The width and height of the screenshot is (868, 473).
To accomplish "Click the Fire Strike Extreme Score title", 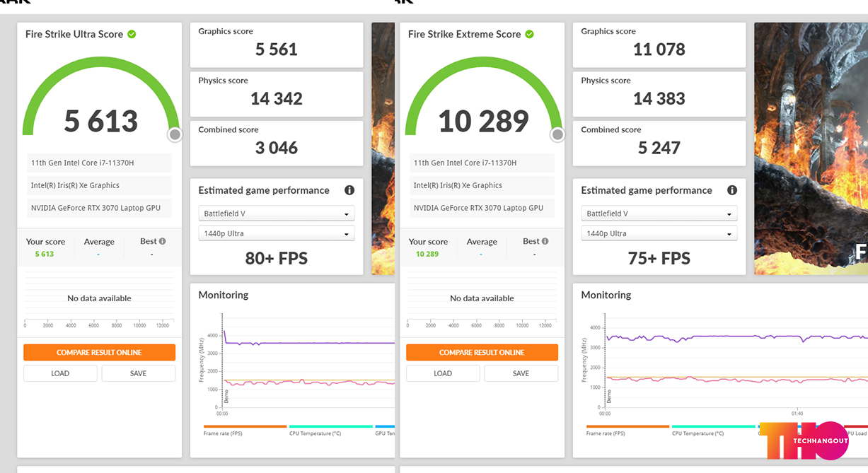I will click(464, 34).
